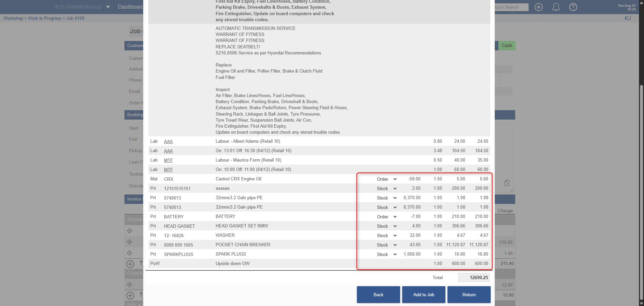Click the 'Fuel Filter' text line
Screen dimensions: 644x306
click(x=225, y=77)
